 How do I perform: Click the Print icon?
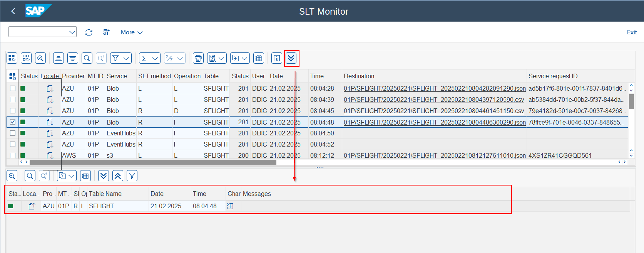(198, 58)
